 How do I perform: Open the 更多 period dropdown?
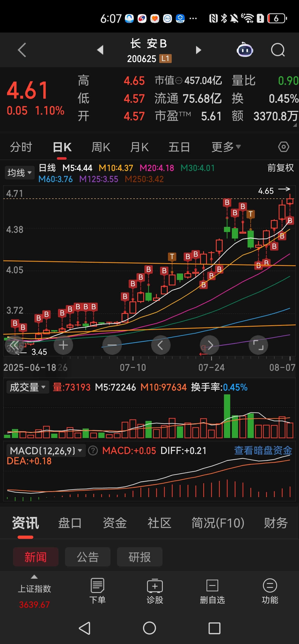226,147
